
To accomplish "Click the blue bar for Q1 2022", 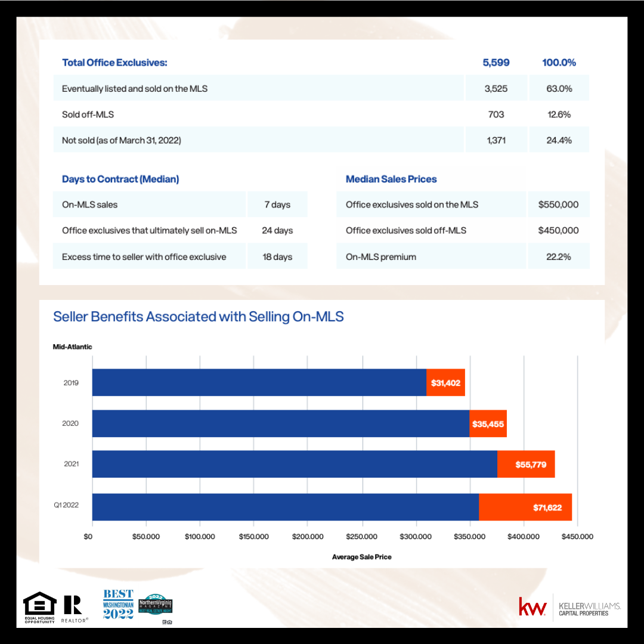I will [x=286, y=507].
